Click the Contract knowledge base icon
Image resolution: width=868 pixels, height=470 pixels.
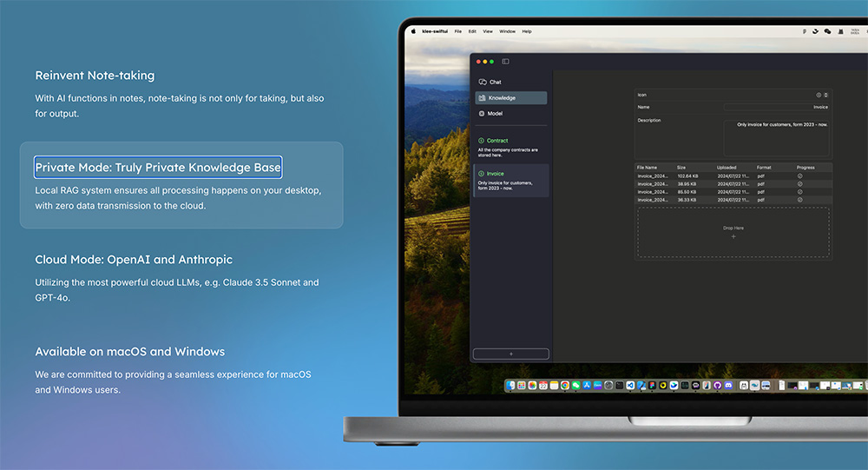click(481, 141)
